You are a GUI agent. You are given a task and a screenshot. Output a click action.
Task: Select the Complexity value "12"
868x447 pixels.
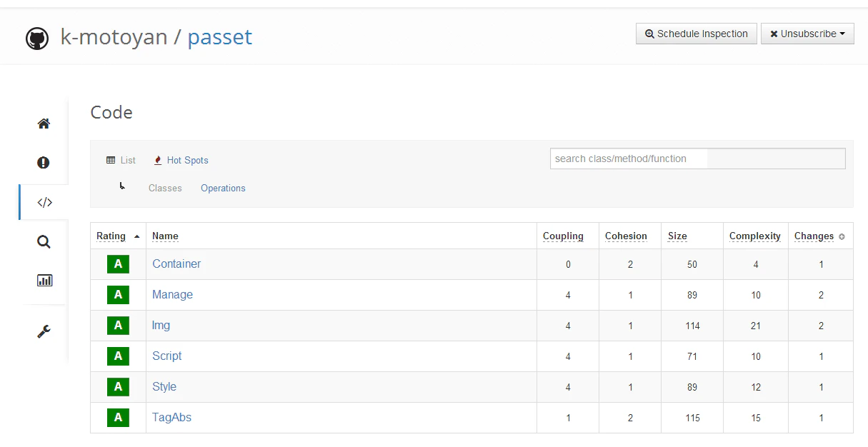pos(756,387)
